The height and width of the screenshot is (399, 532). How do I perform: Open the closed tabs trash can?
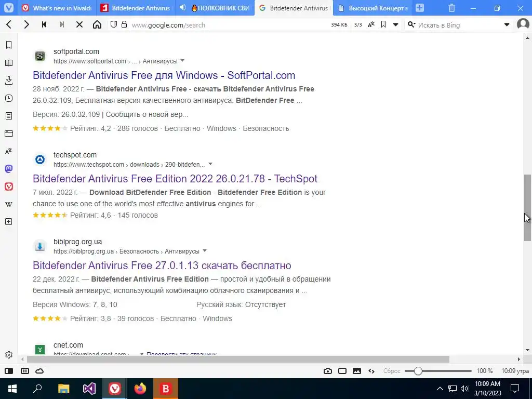tap(451, 8)
